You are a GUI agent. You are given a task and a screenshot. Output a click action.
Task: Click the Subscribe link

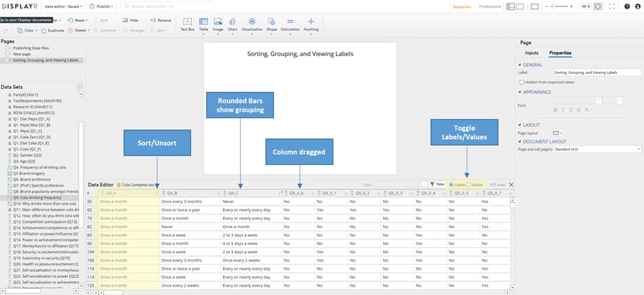[462, 6]
